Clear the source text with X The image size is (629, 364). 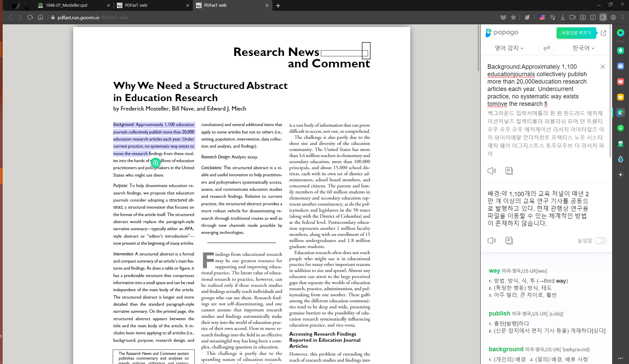(x=603, y=67)
